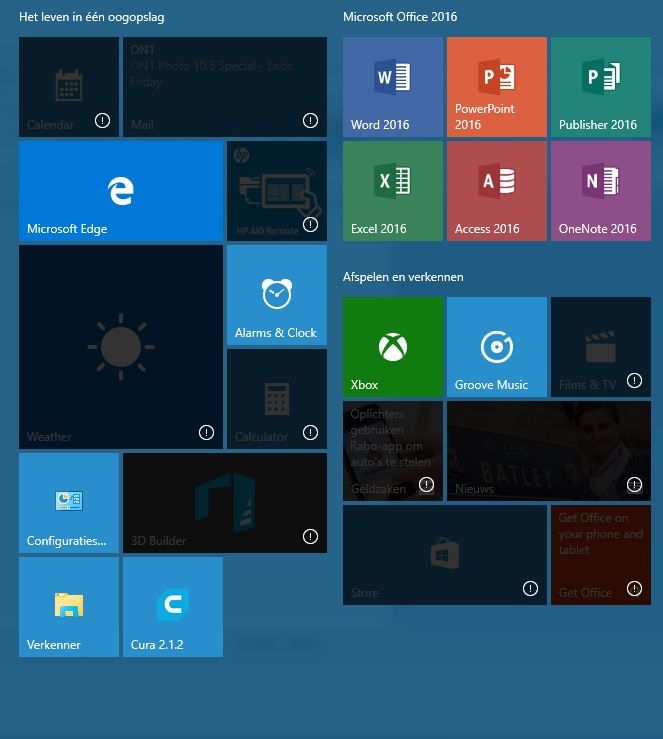Open the dimmed Mail tile
The image size is (663, 739).
pos(225,87)
